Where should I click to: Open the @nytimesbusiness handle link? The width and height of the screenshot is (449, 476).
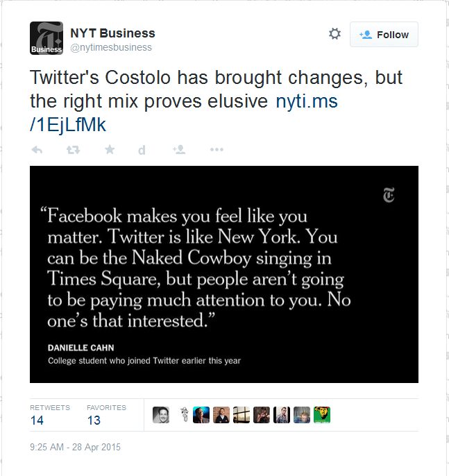coord(111,47)
